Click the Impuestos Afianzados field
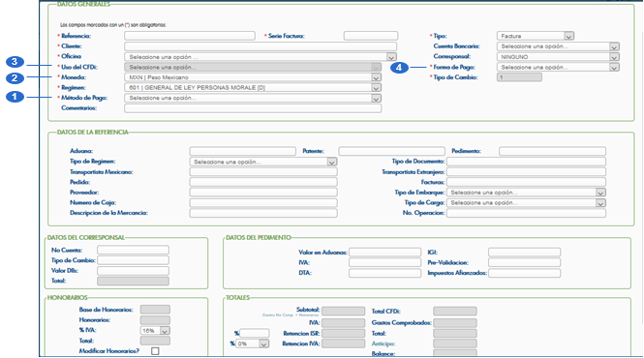The image size is (644, 358). pyautogui.click(x=525, y=273)
